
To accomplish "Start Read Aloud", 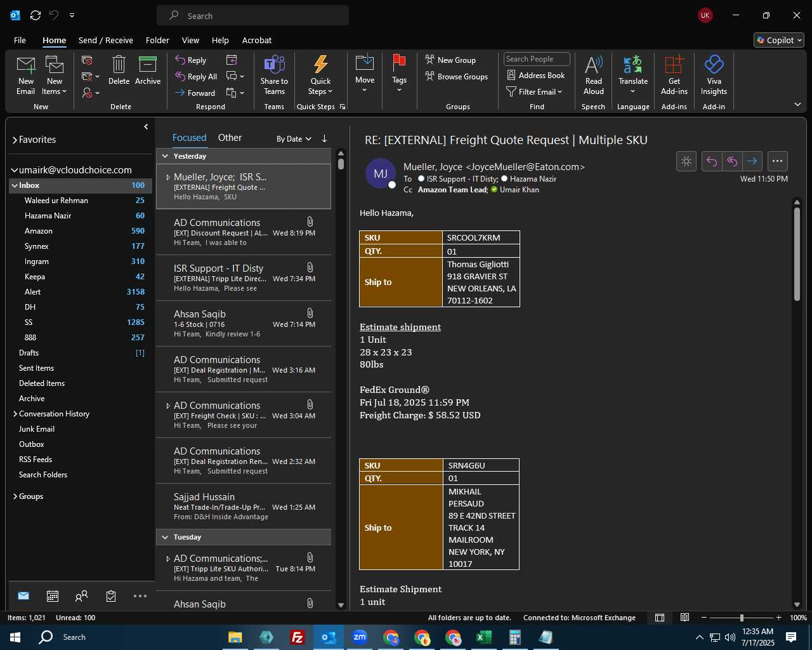I will [x=594, y=75].
